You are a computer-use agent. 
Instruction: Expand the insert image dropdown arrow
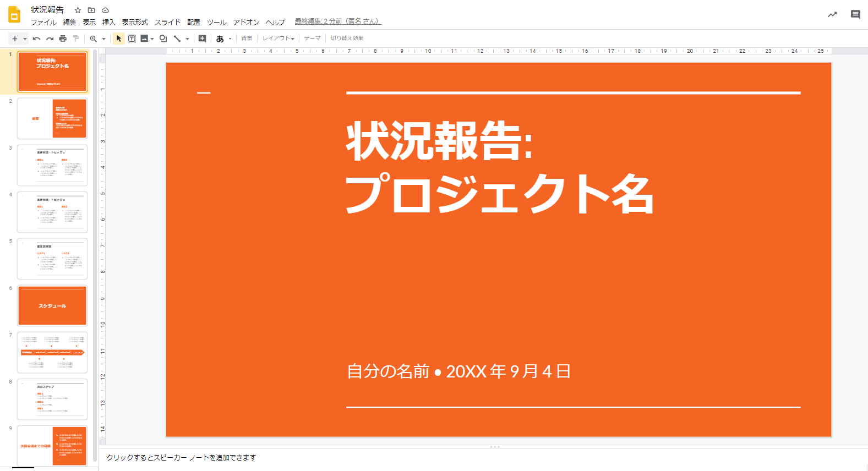click(x=152, y=39)
